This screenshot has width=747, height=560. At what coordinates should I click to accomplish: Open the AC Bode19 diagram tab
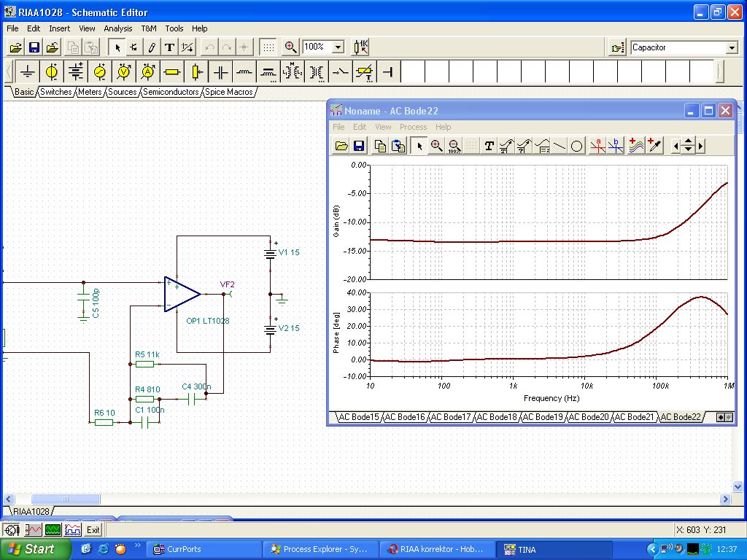click(x=543, y=417)
